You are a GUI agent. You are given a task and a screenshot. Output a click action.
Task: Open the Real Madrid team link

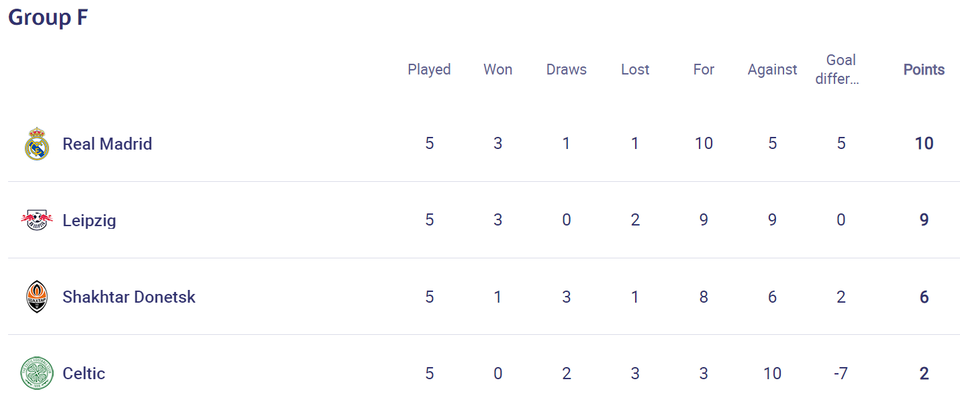pyautogui.click(x=107, y=144)
